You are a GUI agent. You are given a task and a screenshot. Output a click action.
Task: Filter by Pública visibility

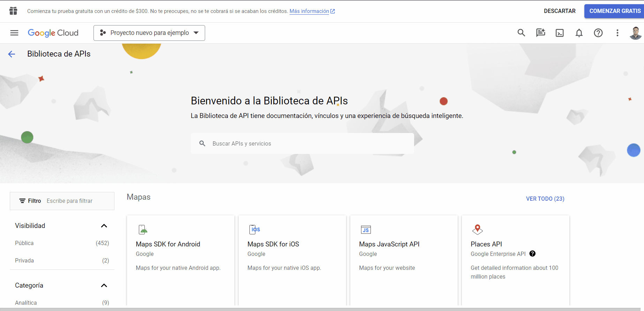coord(24,243)
